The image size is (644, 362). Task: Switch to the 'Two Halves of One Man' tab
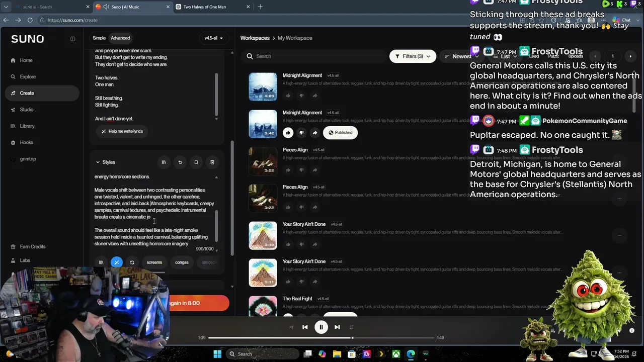(x=211, y=7)
